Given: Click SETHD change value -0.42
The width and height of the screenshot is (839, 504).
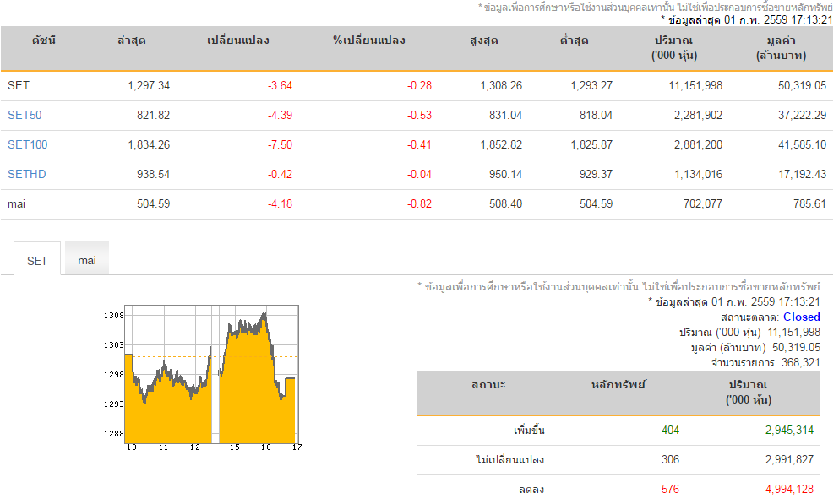Looking at the screenshot, I should pyautogui.click(x=280, y=174).
